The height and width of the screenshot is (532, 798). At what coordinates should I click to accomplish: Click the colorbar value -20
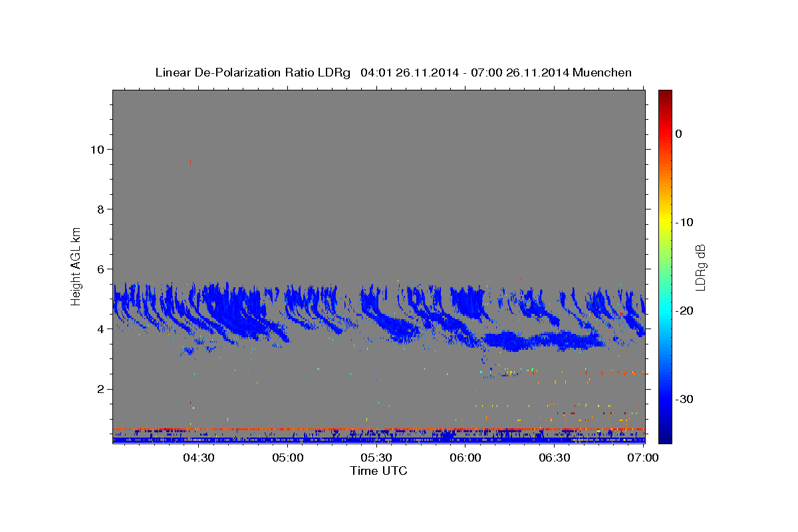685,311
